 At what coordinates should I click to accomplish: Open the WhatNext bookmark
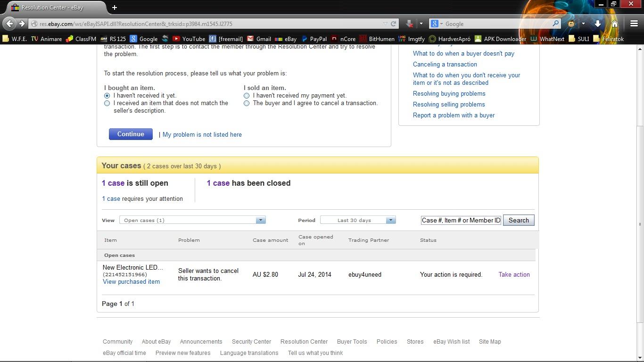pos(547,39)
